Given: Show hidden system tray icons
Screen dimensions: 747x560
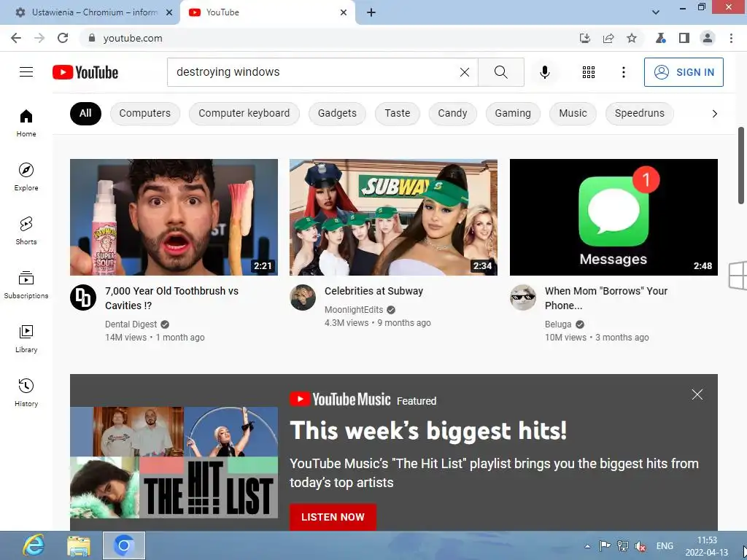Looking at the screenshot, I should [587, 546].
